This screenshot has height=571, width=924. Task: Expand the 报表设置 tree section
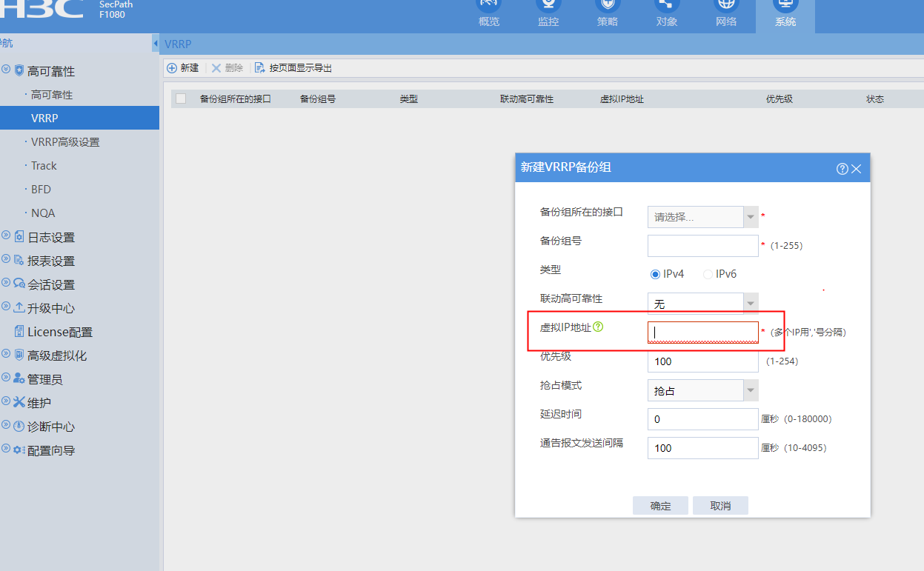click(6, 259)
